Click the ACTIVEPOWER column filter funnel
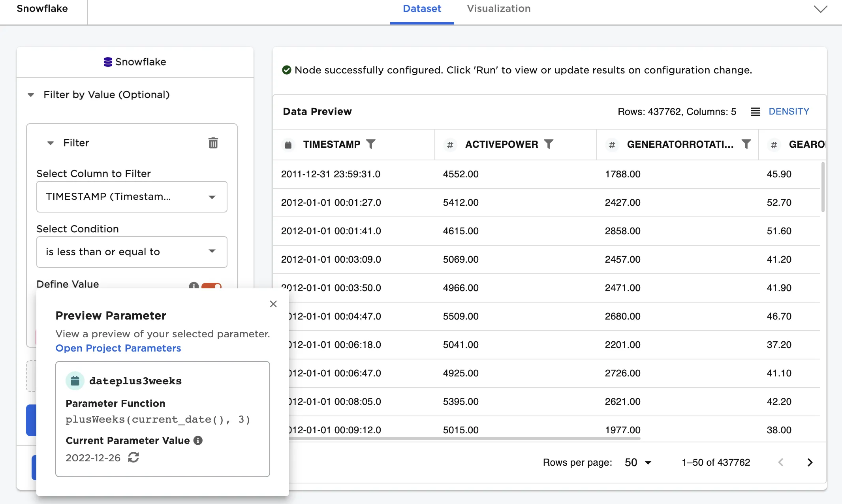 click(549, 144)
